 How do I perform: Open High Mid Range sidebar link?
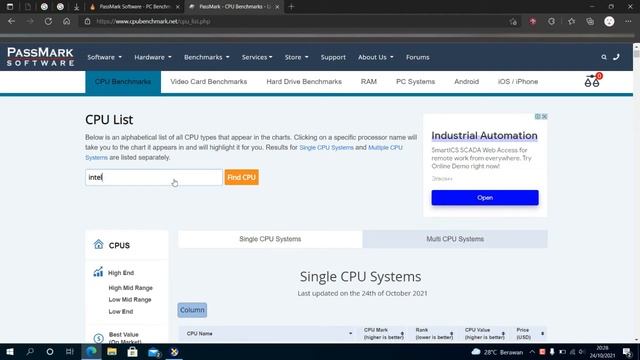131,288
